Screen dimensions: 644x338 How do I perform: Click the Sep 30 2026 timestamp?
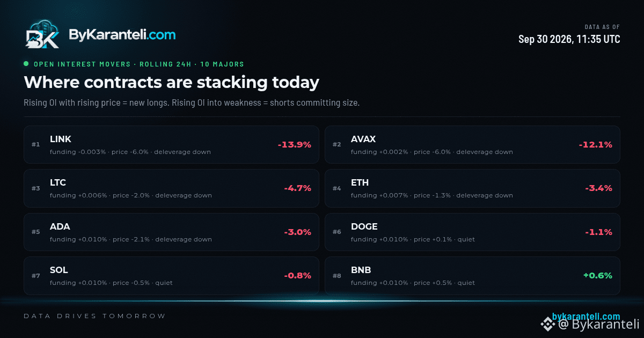(569, 39)
